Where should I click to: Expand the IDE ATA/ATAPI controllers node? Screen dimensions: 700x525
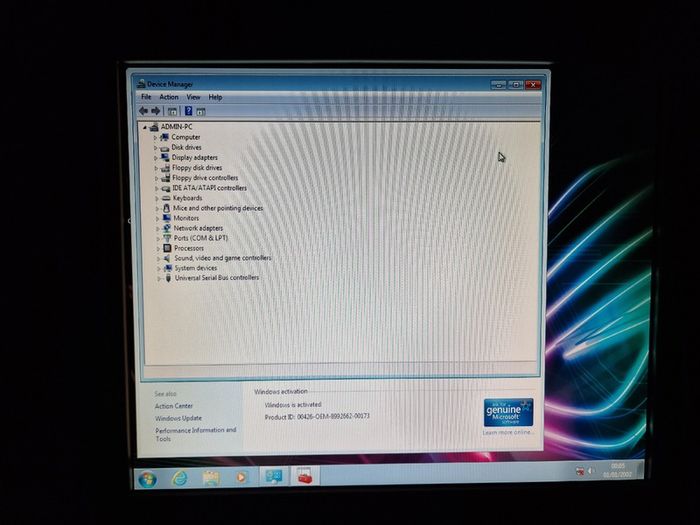coord(157,189)
